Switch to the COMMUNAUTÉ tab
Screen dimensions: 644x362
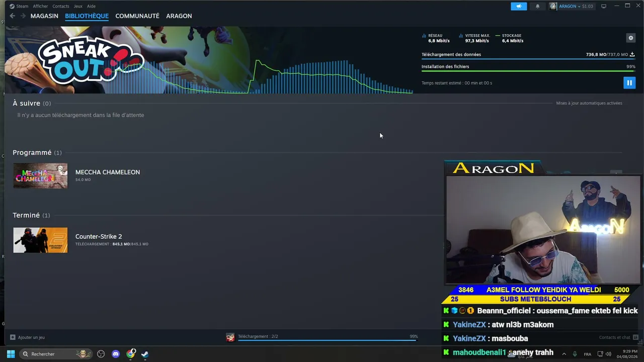[x=137, y=16]
